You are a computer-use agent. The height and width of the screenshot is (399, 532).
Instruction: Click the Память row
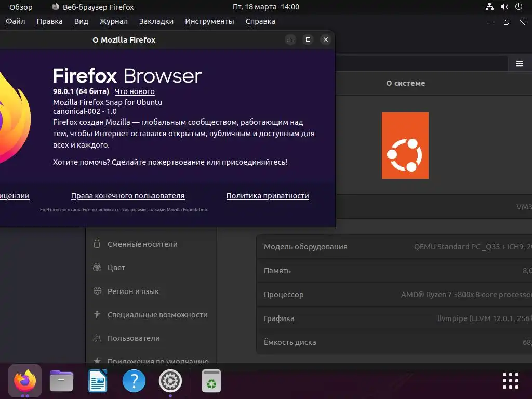[x=394, y=270]
